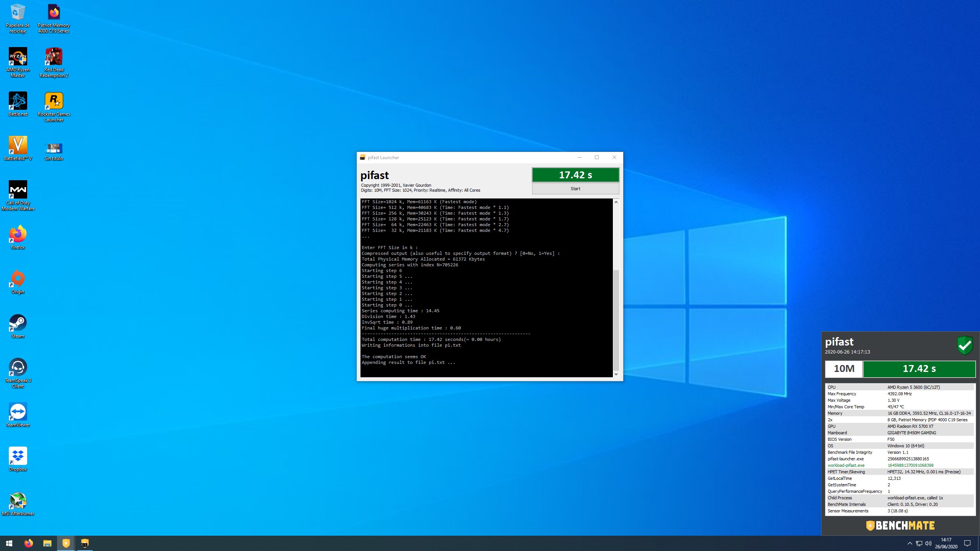Click the Memory row in BenchMate panel
The image size is (980, 551).
[x=900, y=413]
